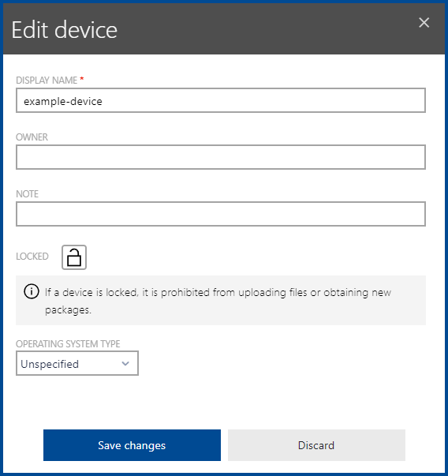Toggle the open padlock Locked icon
The image size is (448, 476).
(x=74, y=257)
